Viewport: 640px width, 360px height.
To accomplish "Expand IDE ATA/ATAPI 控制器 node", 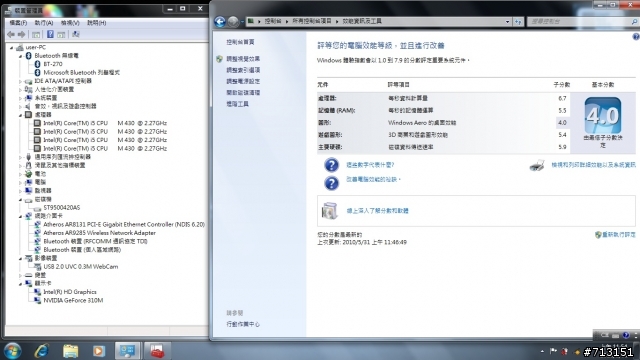I will pos(20,81).
